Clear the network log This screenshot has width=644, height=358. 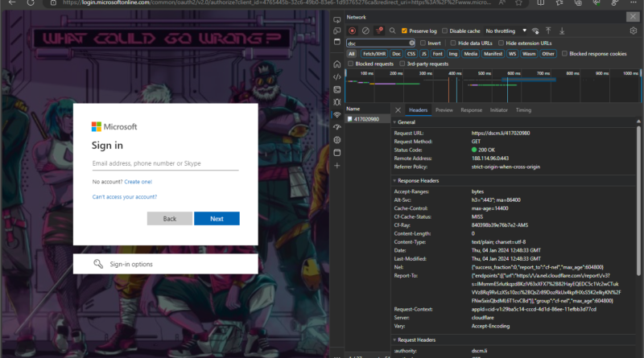coord(365,31)
